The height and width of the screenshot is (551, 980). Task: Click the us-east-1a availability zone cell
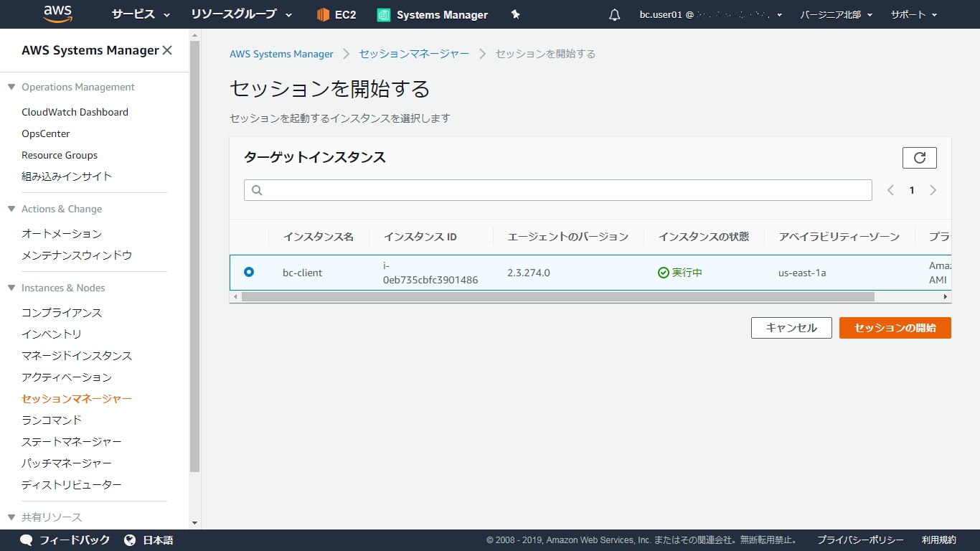point(802,273)
